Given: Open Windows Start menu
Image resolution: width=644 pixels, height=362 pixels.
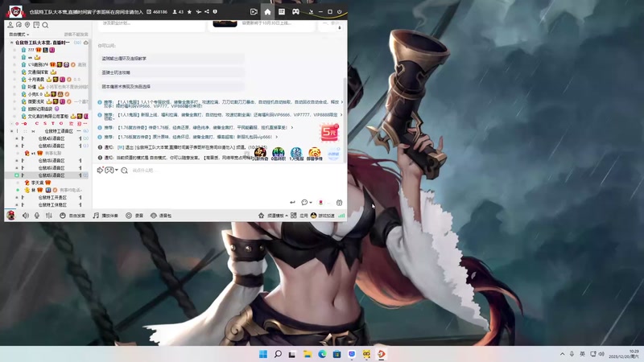Looking at the screenshot, I should pyautogui.click(x=263, y=354).
